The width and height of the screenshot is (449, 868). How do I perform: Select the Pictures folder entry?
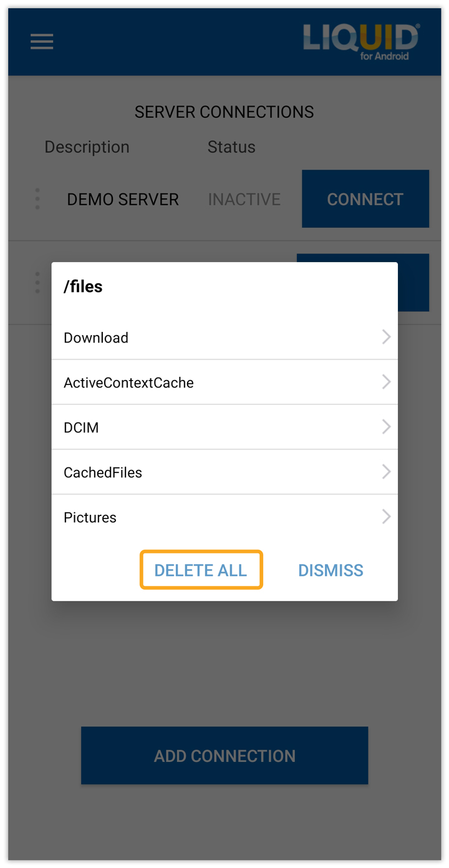pos(224,517)
